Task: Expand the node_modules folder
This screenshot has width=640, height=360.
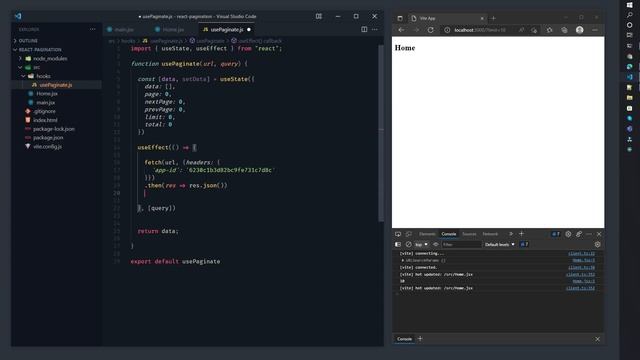Action: (50, 58)
